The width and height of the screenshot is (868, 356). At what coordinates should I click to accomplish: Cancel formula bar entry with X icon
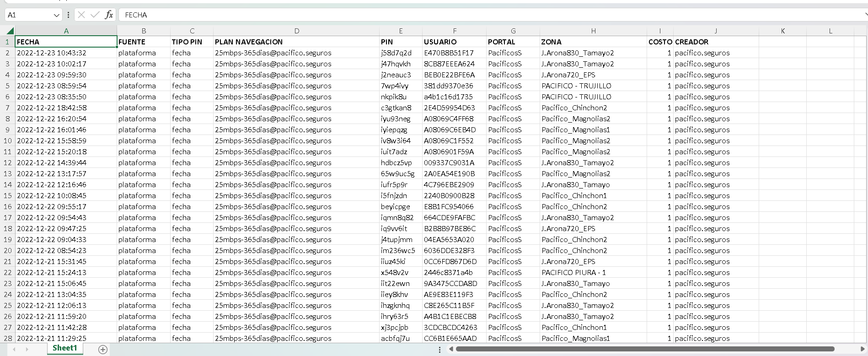(x=81, y=15)
